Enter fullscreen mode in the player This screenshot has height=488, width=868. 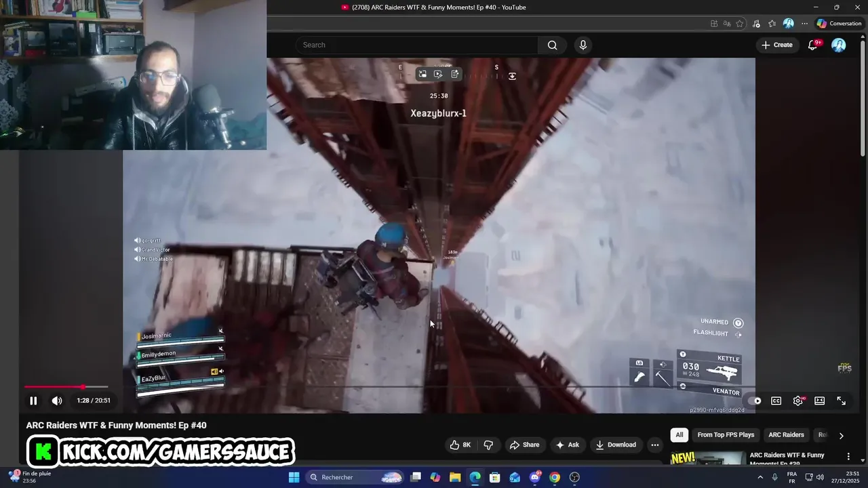click(842, 401)
